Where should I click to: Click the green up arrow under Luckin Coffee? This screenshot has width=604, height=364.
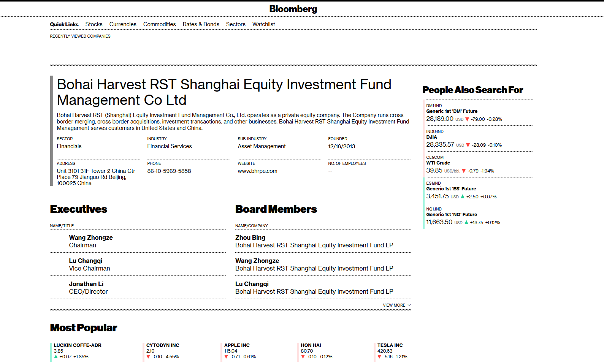56,357
